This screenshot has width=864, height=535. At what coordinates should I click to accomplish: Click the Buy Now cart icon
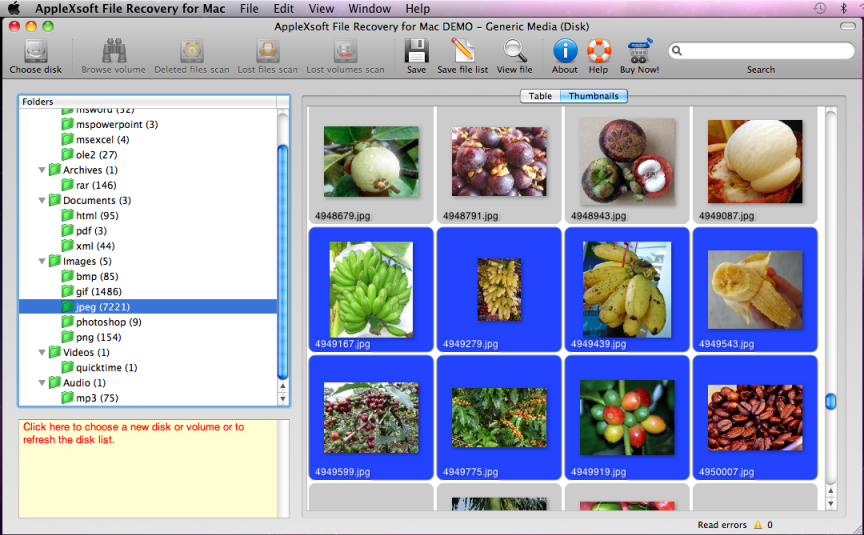[x=640, y=51]
